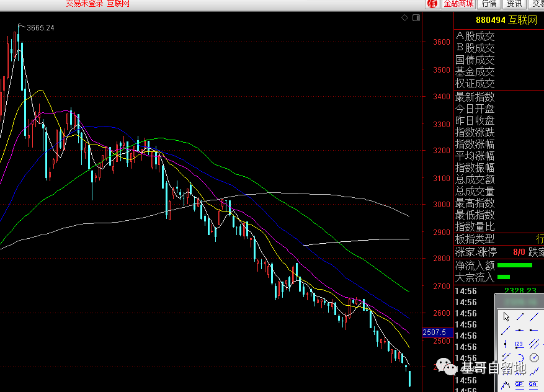Select the wave peaks drawing tool
Viewport: 544px width, 392px height.
pos(506,385)
